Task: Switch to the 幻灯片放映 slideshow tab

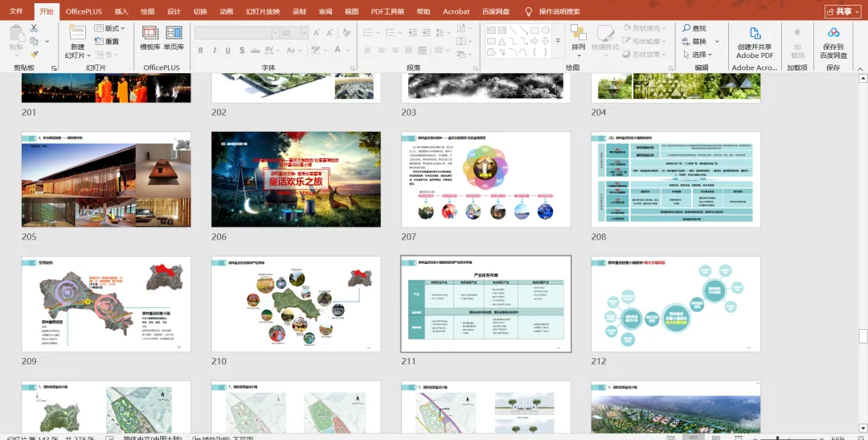Action: tap(263, 11)
